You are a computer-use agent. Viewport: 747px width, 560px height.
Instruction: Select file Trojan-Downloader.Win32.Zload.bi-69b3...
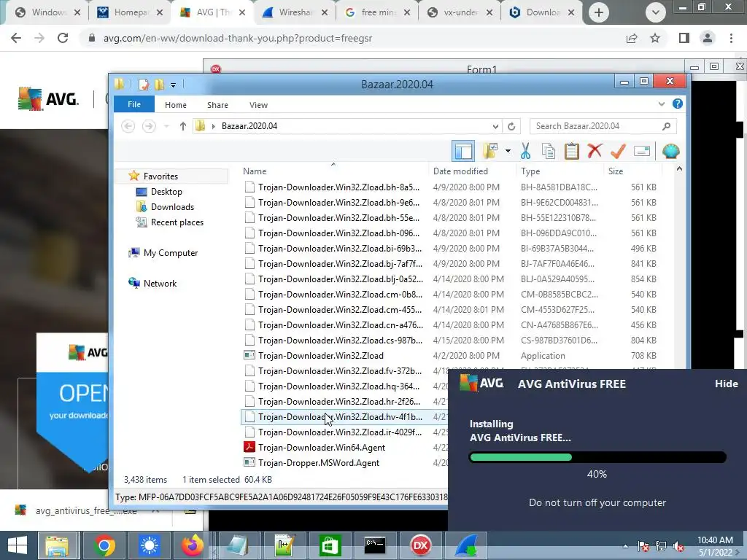point(340,249)
